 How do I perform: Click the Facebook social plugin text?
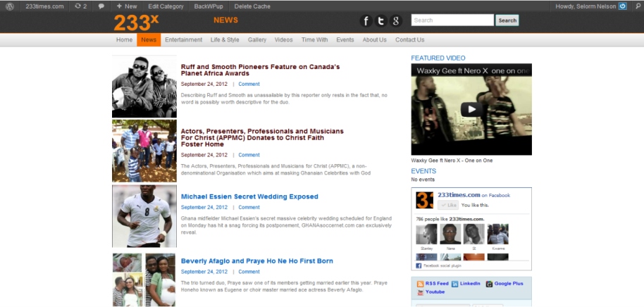(x=442, y=266)
